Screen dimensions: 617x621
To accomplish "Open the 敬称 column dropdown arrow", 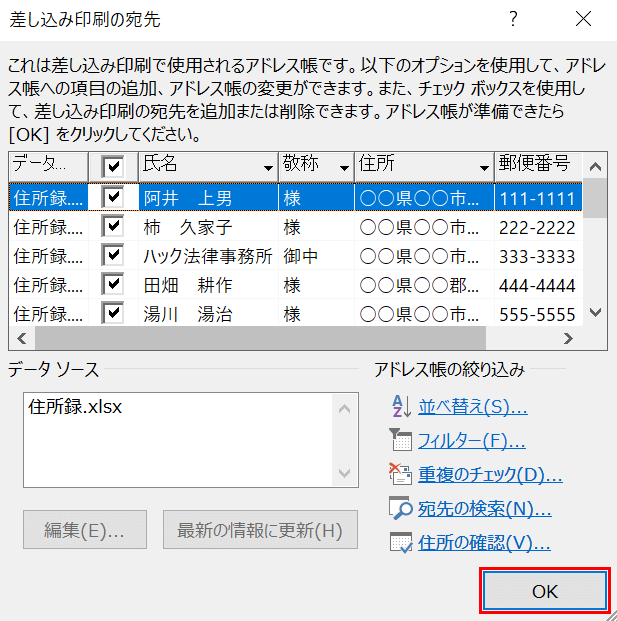I will click(x=345, y=168).
